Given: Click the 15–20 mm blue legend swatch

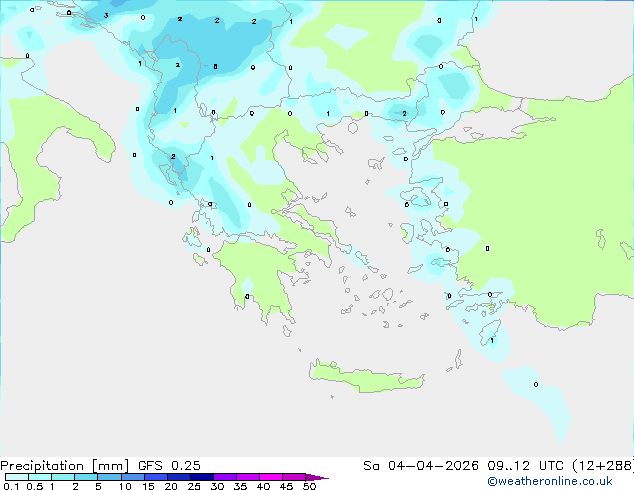Looking at the screenshot, I should click(155, 477).
